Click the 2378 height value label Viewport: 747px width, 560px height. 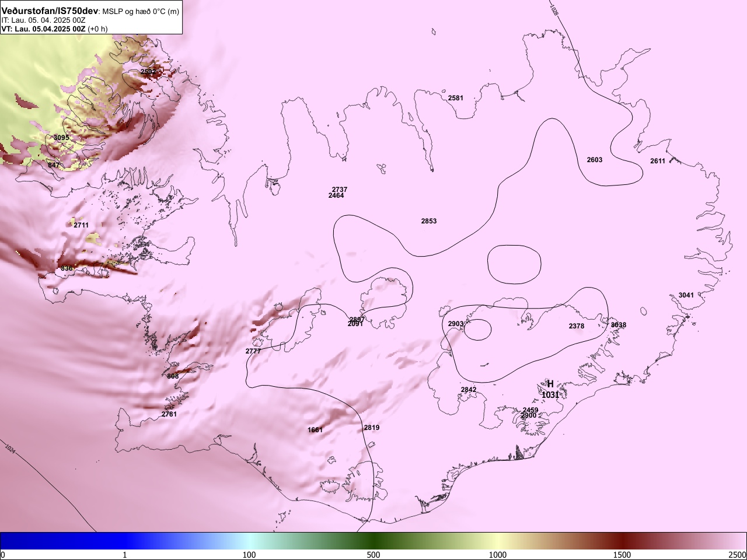click(577, 326)
